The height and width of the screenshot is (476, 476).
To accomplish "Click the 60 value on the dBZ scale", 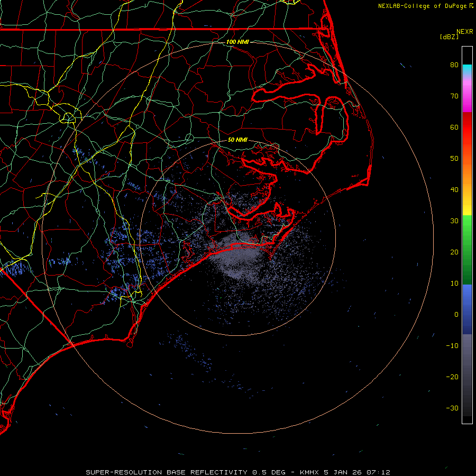I will 454,127.
